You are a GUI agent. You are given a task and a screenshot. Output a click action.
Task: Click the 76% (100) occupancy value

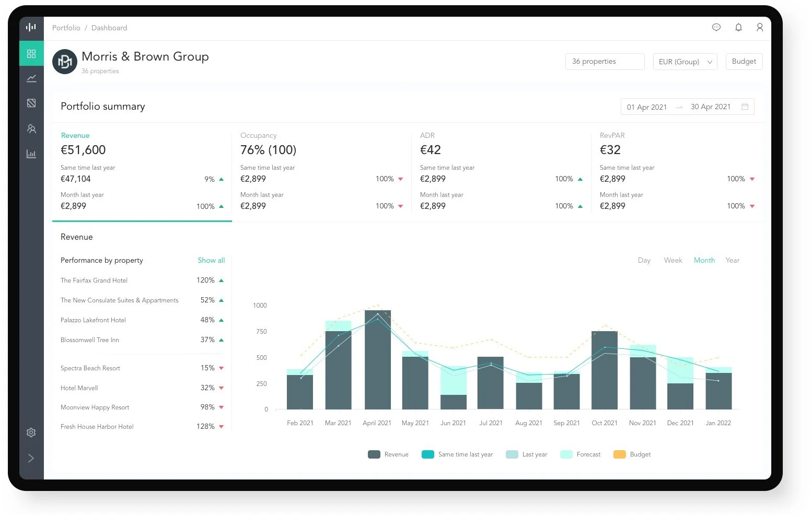click(x=268, y=150)
